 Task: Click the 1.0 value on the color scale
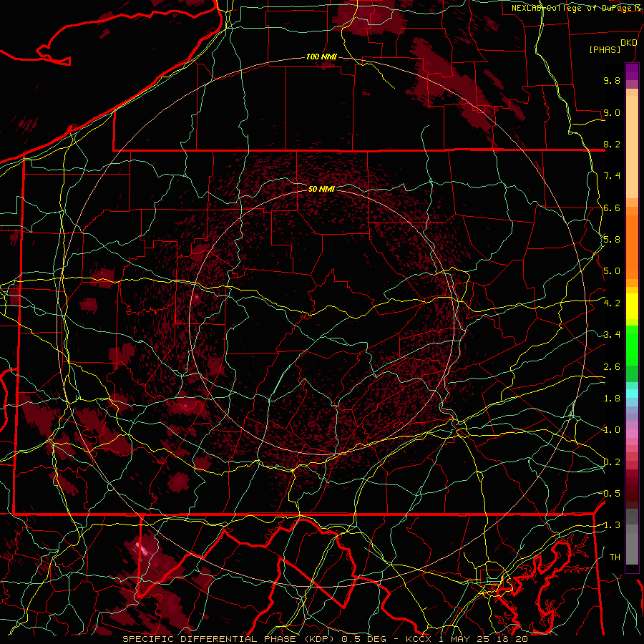tap(612, 430)
